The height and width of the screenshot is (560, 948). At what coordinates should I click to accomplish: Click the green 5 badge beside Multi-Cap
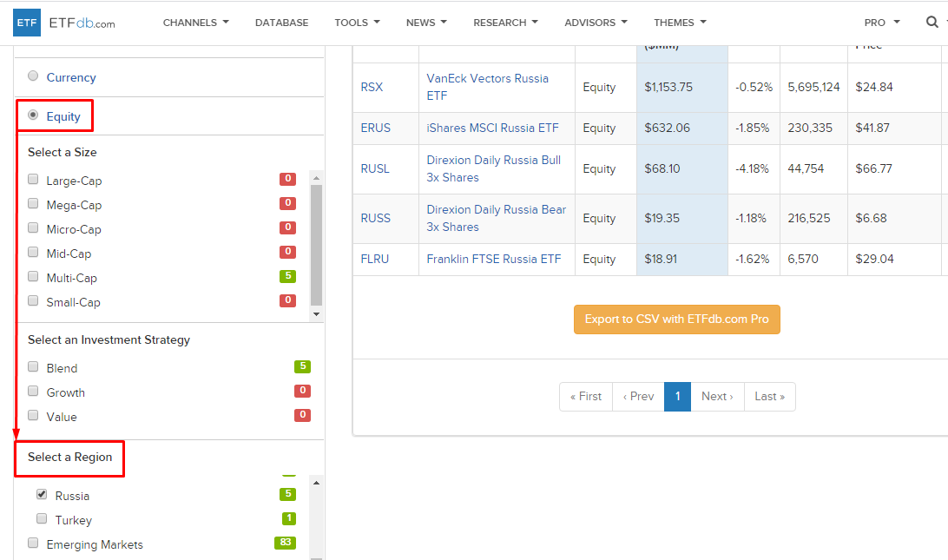pyautogui.click(x=288, y=276)
